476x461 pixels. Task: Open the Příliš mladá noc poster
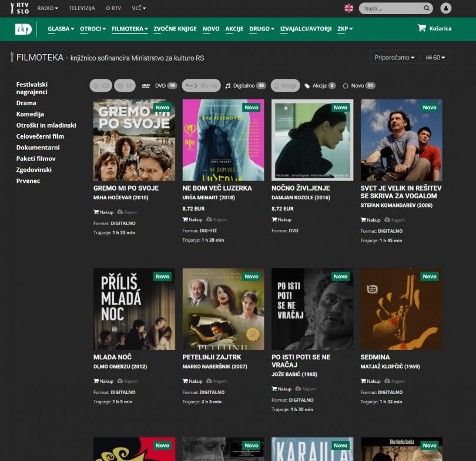(134, 309)
